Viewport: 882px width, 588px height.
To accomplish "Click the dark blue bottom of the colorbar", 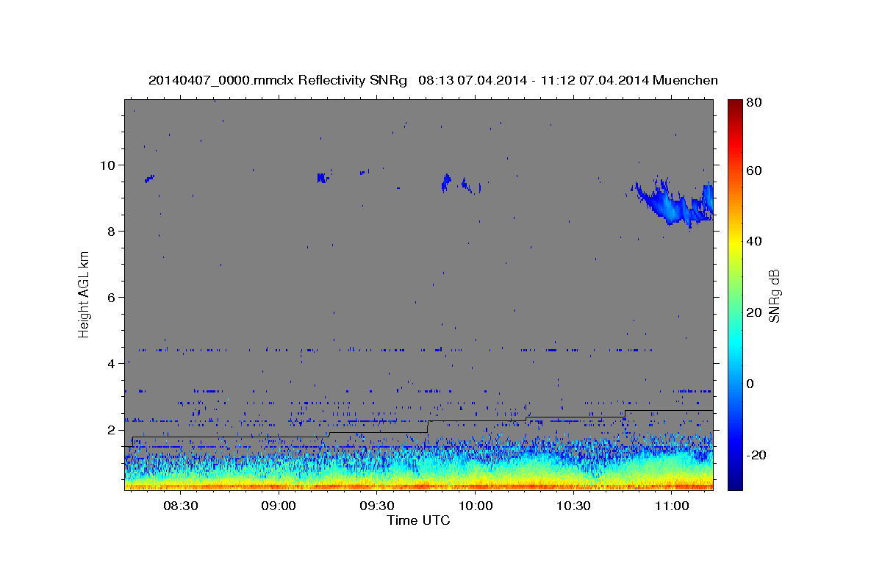I will click(734, 484).
